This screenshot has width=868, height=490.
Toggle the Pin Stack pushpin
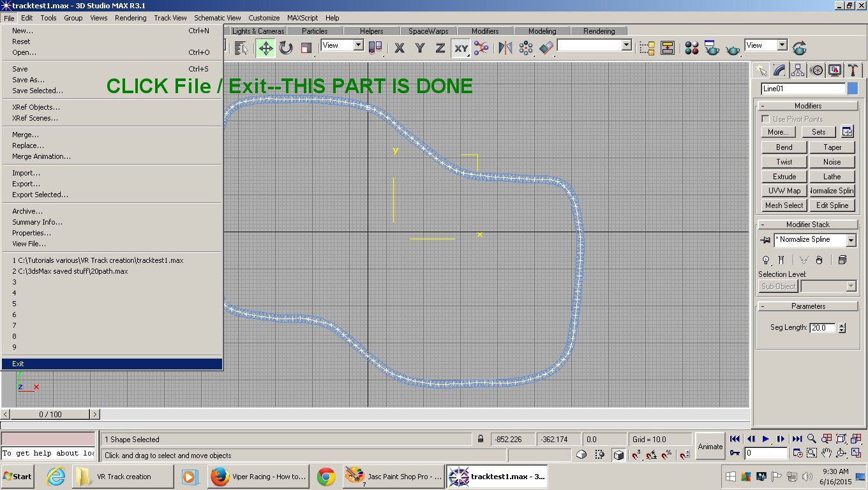765,240
